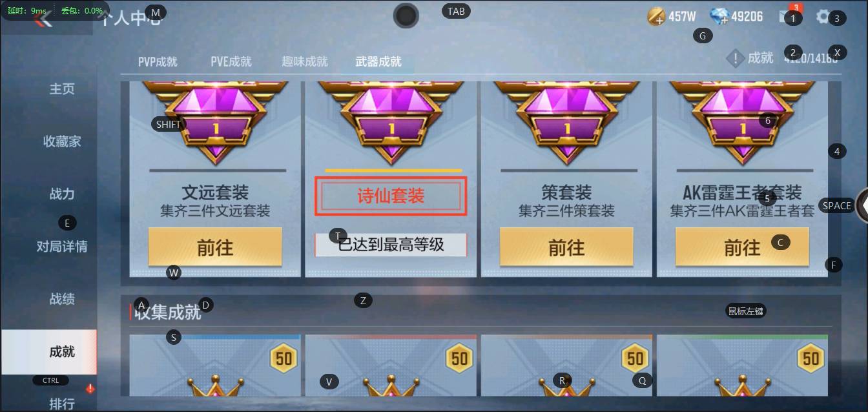Click 前往 under AK雷霆王者套装
Screen dimensions: 868x412
[x=742, y=247]
